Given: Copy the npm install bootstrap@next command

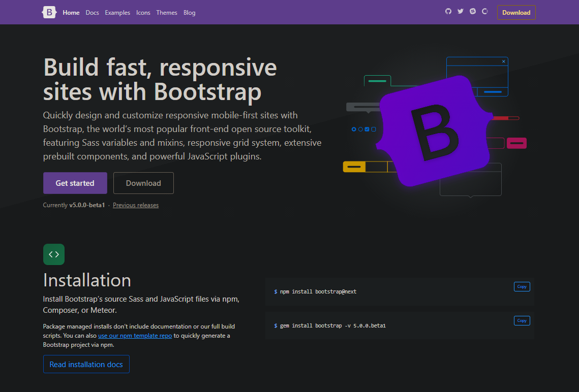Looking at the screenshot, I should (522, 286).
